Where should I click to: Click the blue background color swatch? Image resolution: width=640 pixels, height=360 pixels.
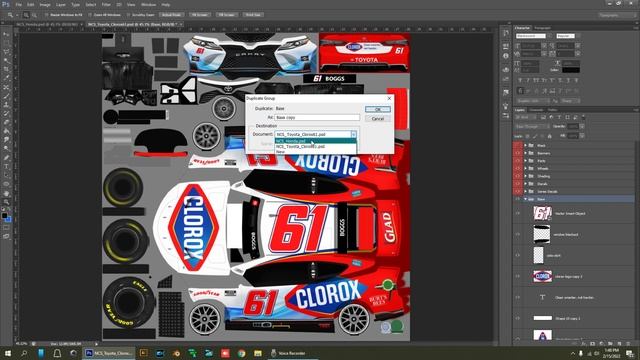click(x=8, y=219)
